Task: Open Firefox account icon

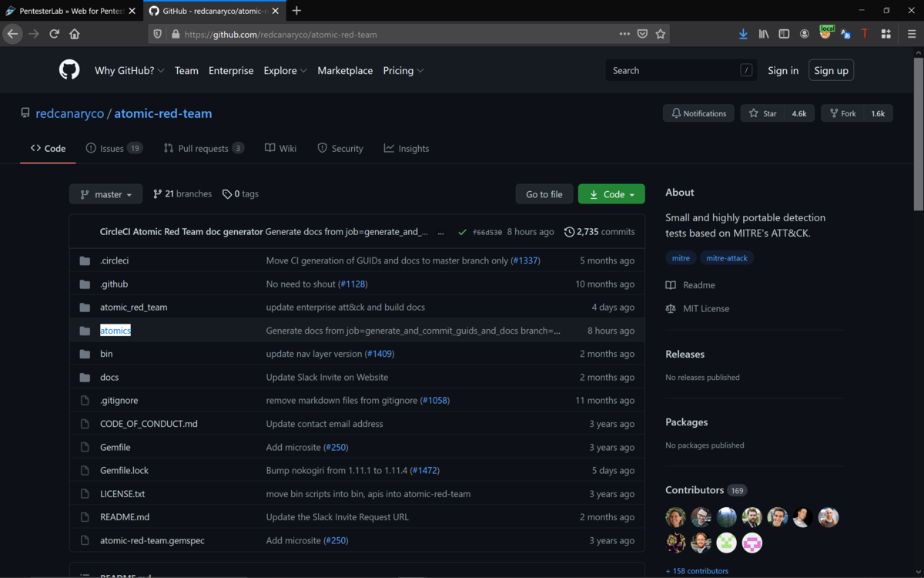Action: (x=805, y=34)
